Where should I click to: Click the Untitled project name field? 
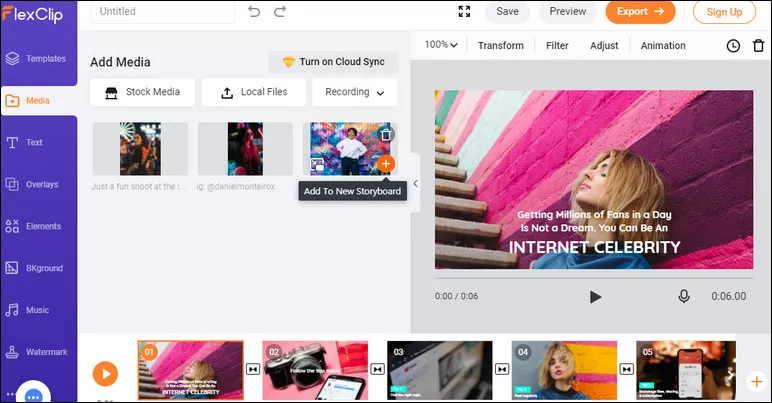point(162,11)
